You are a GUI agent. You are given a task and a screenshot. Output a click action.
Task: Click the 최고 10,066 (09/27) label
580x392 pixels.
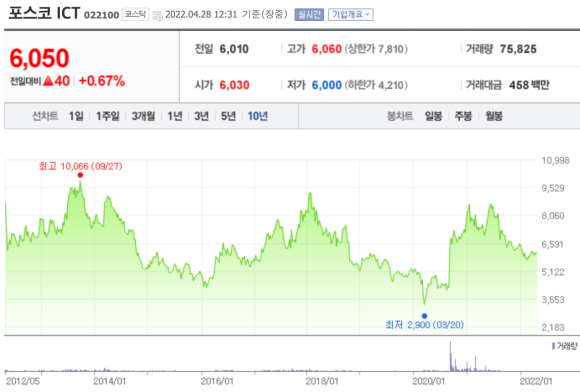pyautogui.click(x=80, y=166)
